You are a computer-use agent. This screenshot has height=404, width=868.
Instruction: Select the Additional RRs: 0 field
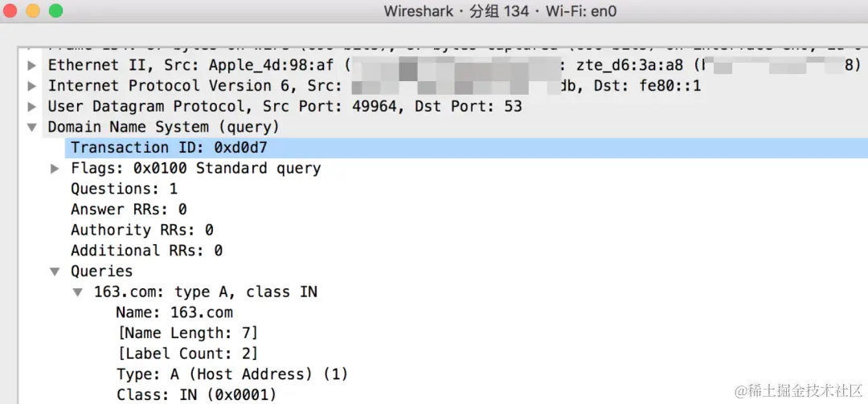[147, 251]
